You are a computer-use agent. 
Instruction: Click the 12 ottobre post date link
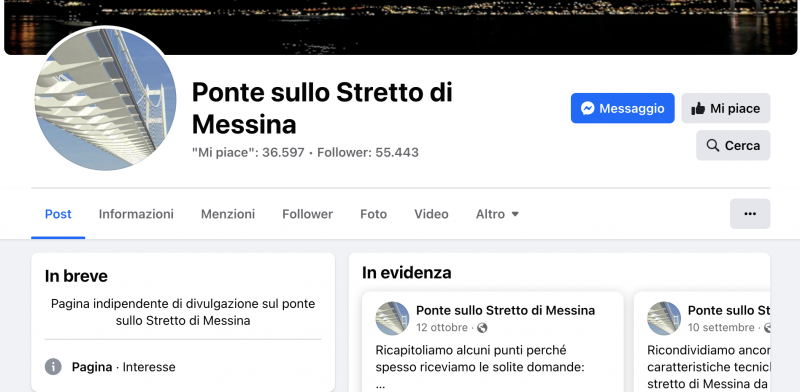(x=442, y=327)
